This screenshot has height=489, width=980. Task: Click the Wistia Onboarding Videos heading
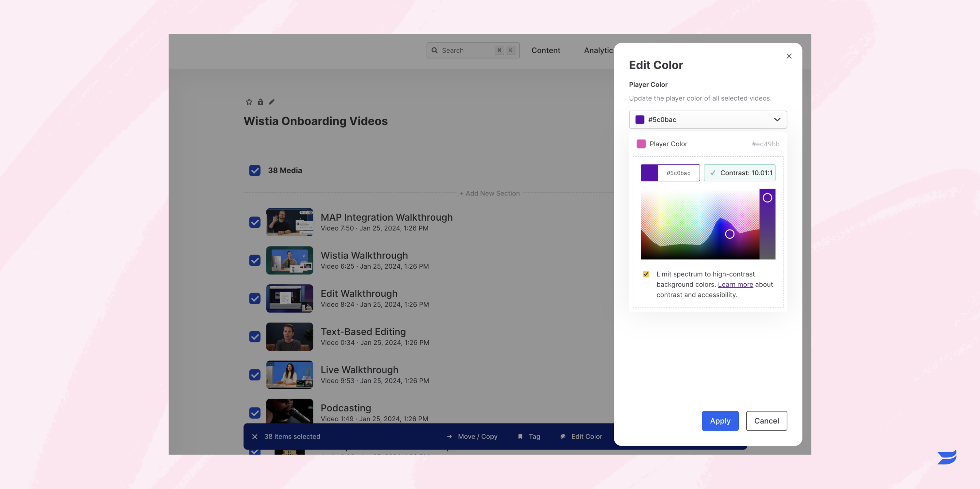click(x=315, y=121)
